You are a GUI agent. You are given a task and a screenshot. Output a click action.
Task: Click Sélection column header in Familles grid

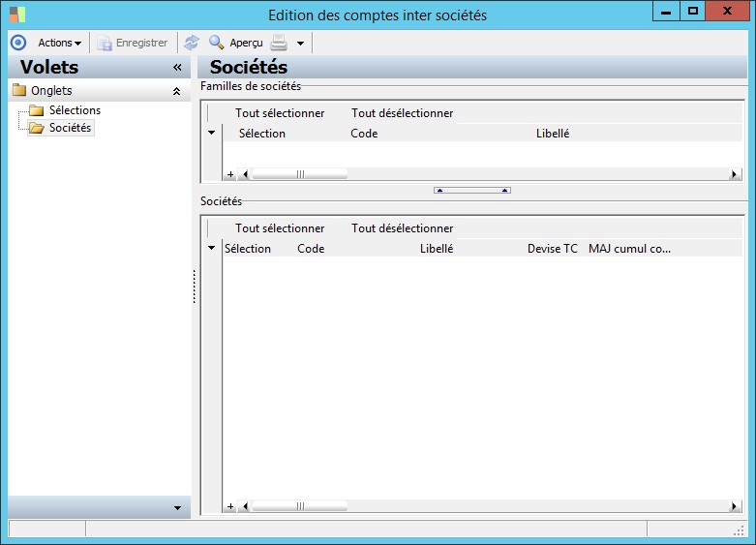click(x=261, y=134)
